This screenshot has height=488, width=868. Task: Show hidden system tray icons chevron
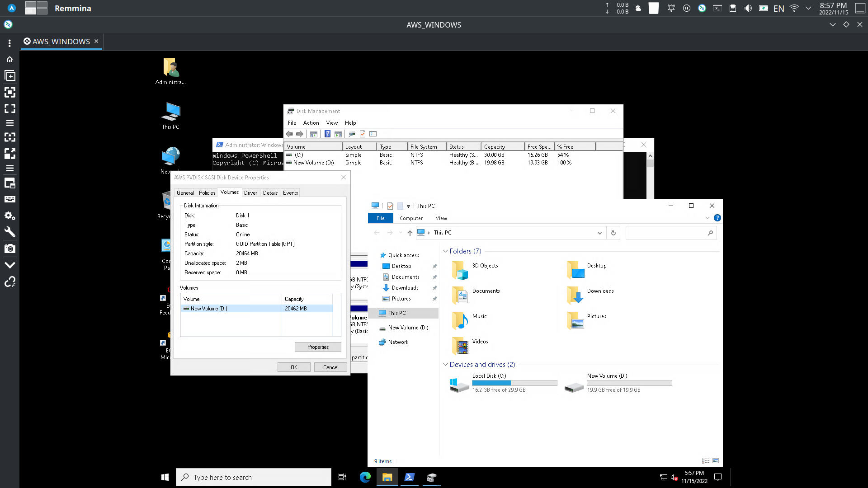click(809, 8)
